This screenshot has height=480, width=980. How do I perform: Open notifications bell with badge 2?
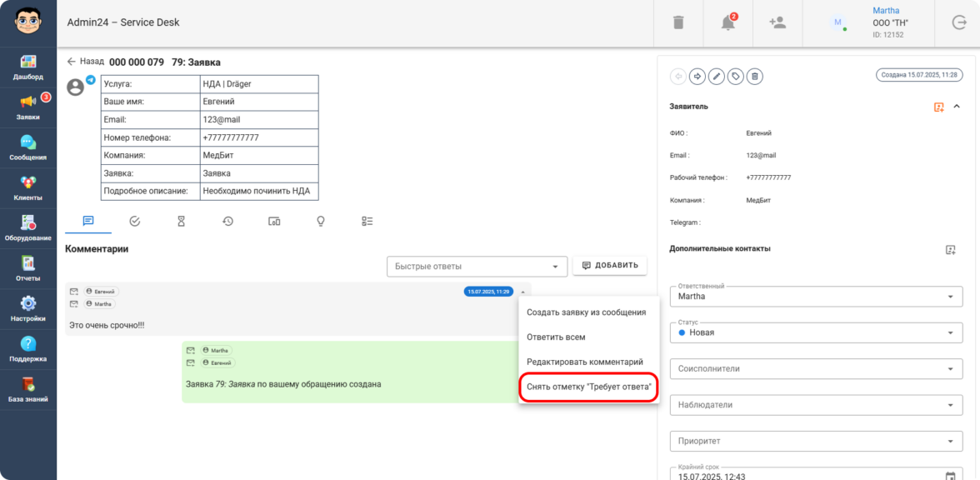[728, 22]
